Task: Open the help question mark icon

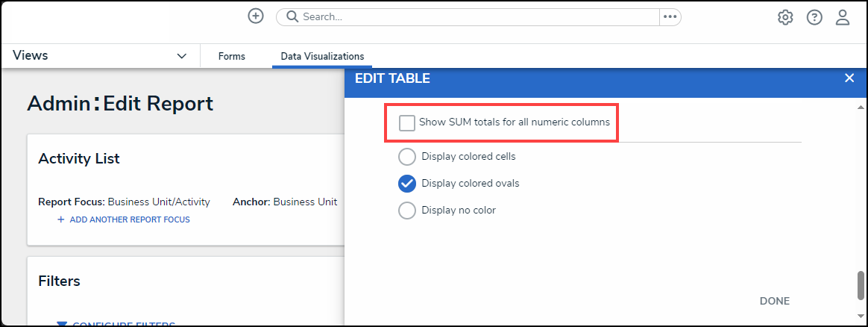Action: click(814, 17)
